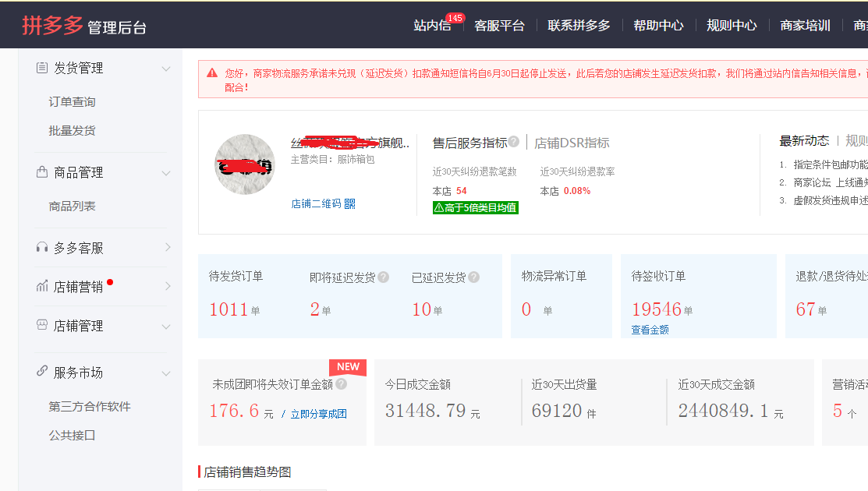Toggle the 店铺管理 section chevron
This screenshot has width=868, height=491.
pyautogui.click(x=165, y=327)
